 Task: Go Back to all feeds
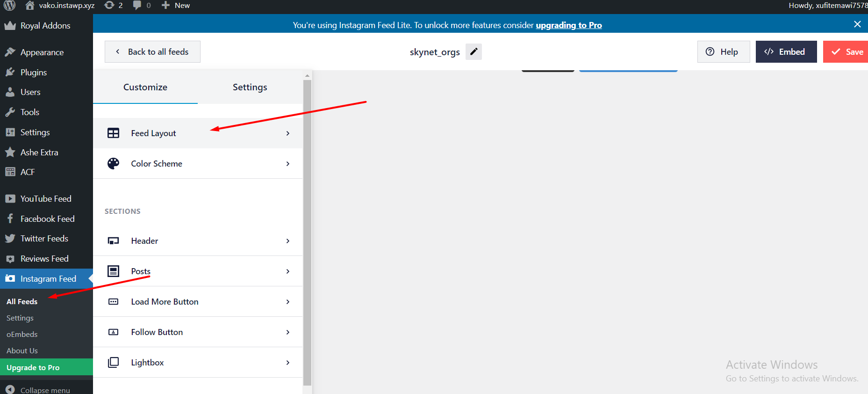click(x=152, y=51)
